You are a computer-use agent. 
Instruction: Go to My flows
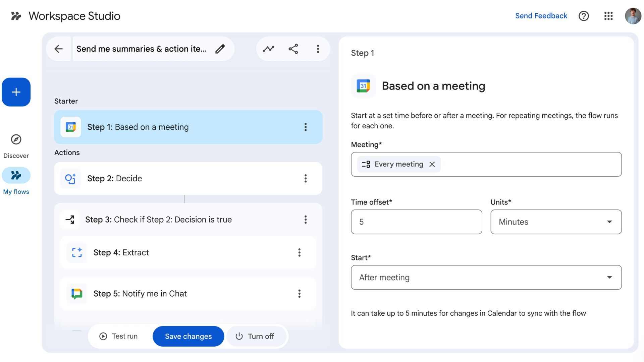[16, 176]
